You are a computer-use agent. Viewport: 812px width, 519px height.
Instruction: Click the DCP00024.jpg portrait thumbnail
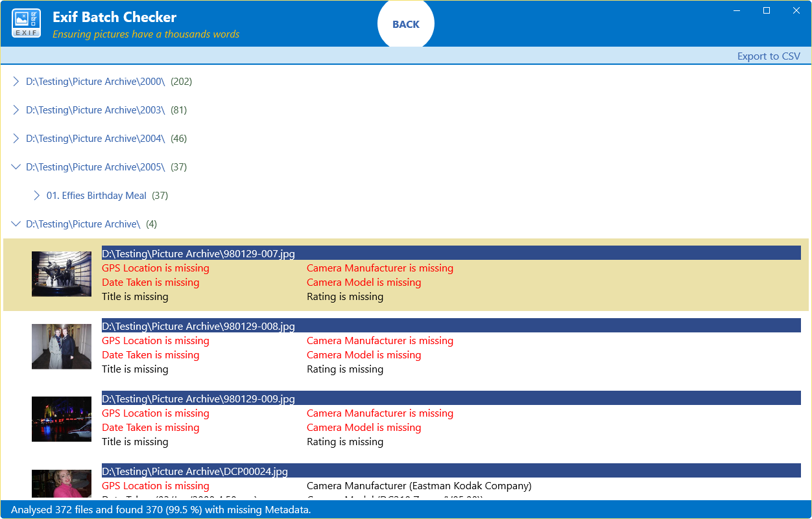[x=62, y=485]
